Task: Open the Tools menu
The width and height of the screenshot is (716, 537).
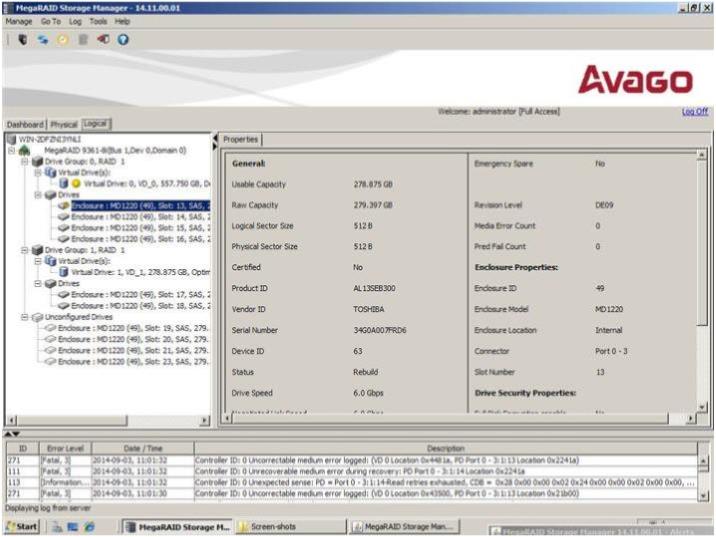Action: (98, 21)
